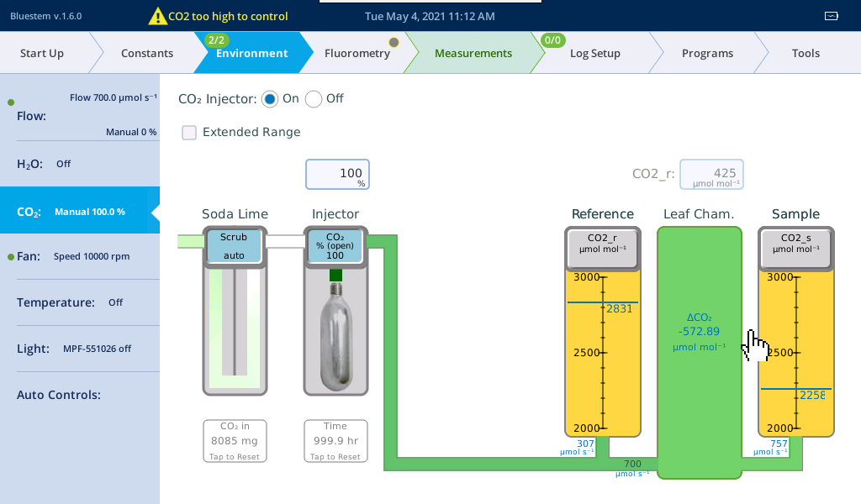Open the Flow settings in sidebar

80,115
